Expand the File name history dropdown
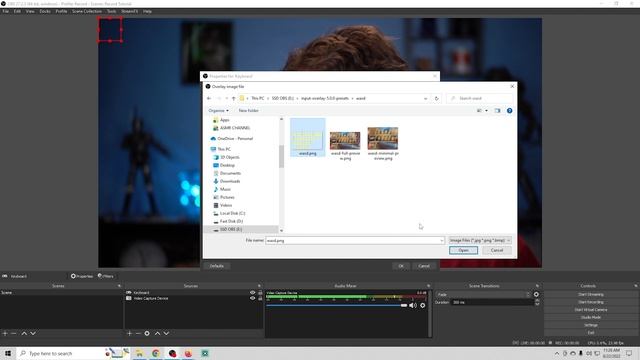640x360 pixels. 442,240
